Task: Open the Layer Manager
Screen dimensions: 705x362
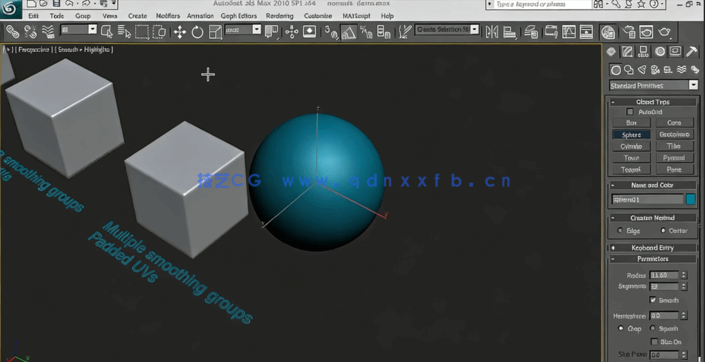Action: [531, 32]
